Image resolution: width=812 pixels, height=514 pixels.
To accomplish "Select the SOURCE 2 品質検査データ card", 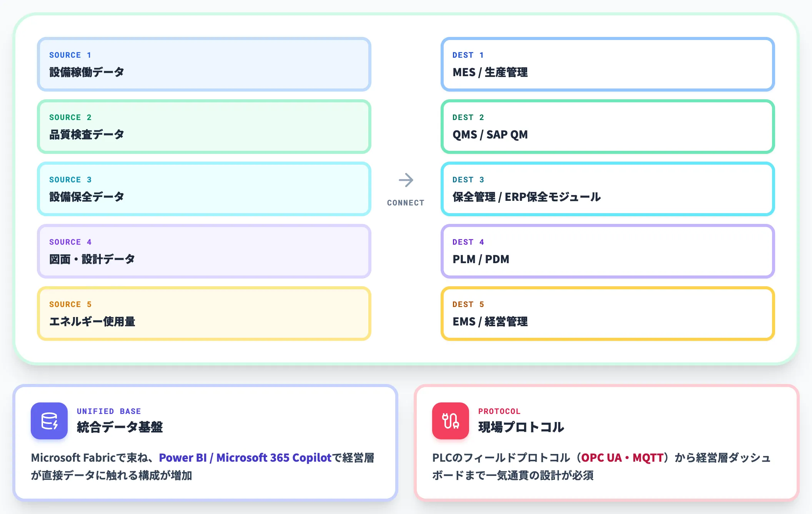I will [x=204, y=127].
